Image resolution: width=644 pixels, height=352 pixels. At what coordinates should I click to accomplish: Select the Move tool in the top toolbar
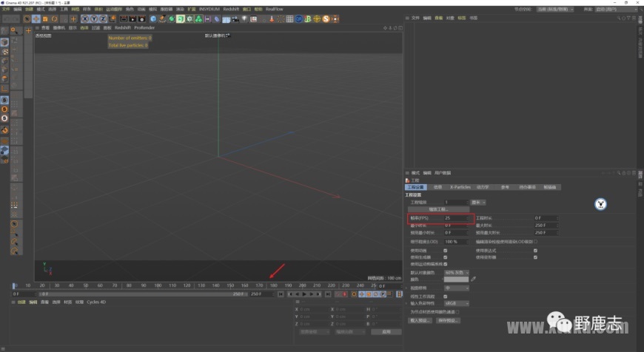(x=36, y=19)
